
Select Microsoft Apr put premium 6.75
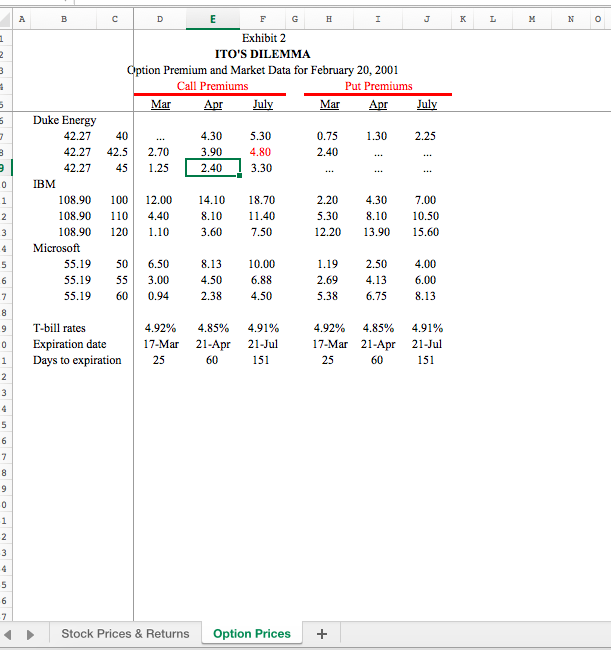tap(376, 296)
